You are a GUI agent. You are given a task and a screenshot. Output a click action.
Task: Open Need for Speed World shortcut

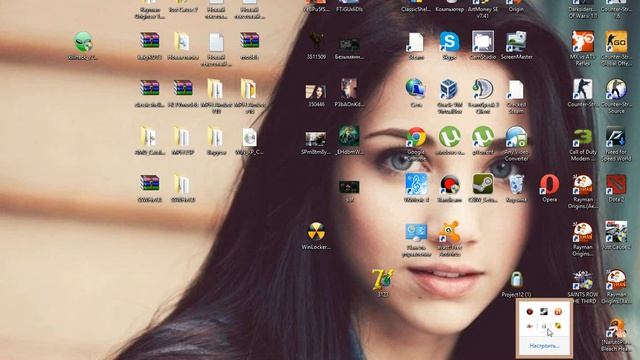click(x=616, y=137)
